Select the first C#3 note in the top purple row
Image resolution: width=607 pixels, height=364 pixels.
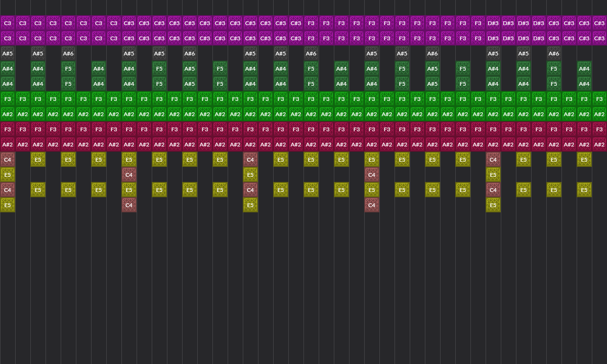(129, 23)
